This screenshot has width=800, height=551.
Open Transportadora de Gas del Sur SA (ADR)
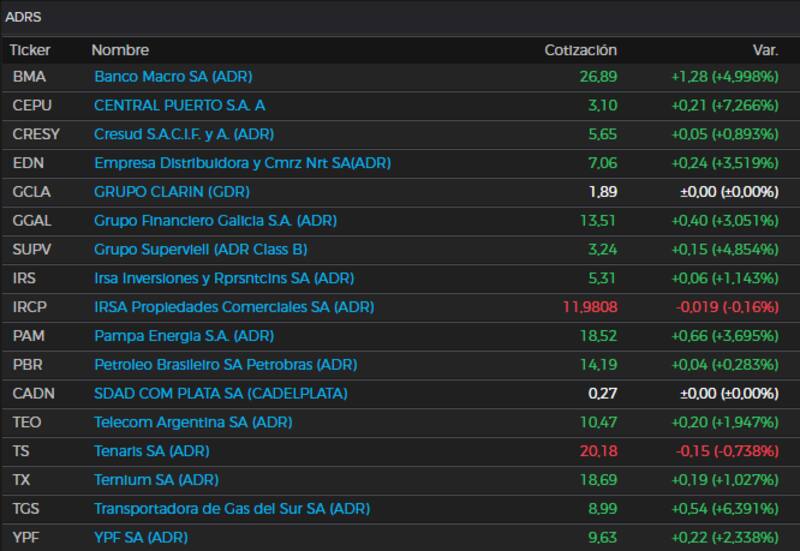(x=231, y=509)
